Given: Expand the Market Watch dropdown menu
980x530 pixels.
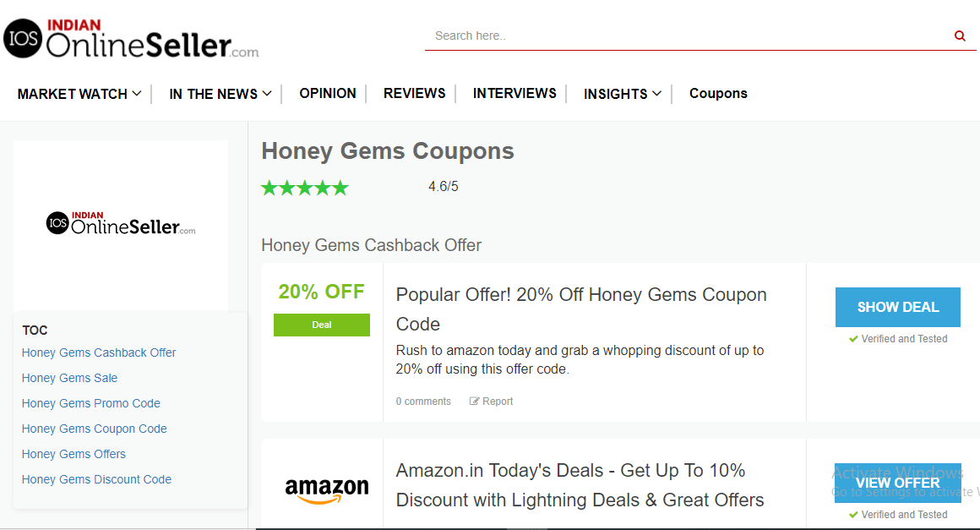Looking at the screenshot, I should point(79,94).
